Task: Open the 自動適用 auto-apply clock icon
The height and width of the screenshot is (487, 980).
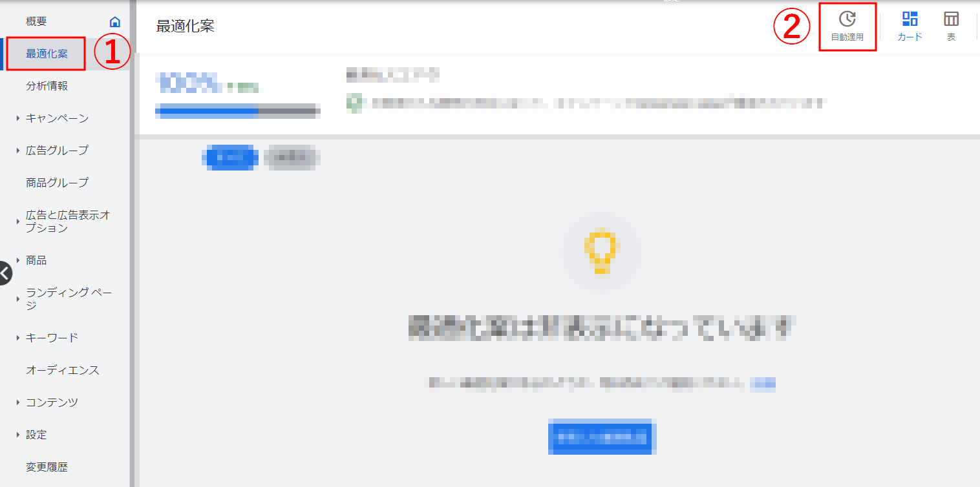Action: click(847, 19)
